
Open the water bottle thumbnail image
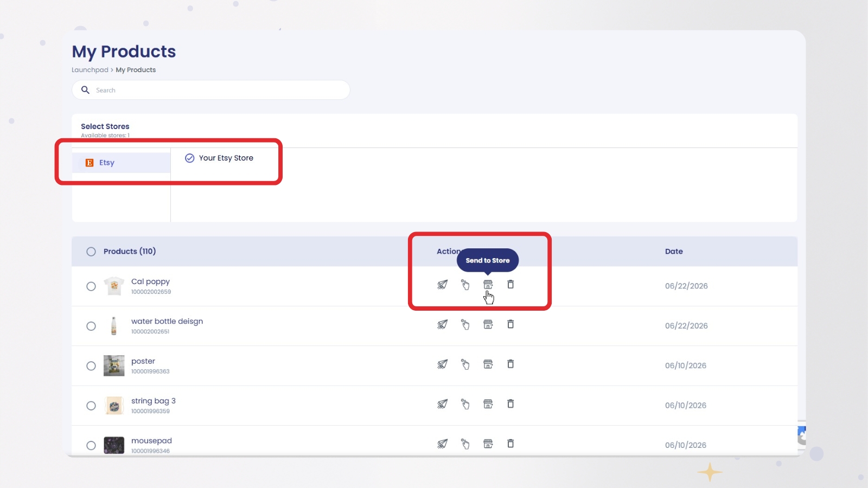tap(114, 326)
